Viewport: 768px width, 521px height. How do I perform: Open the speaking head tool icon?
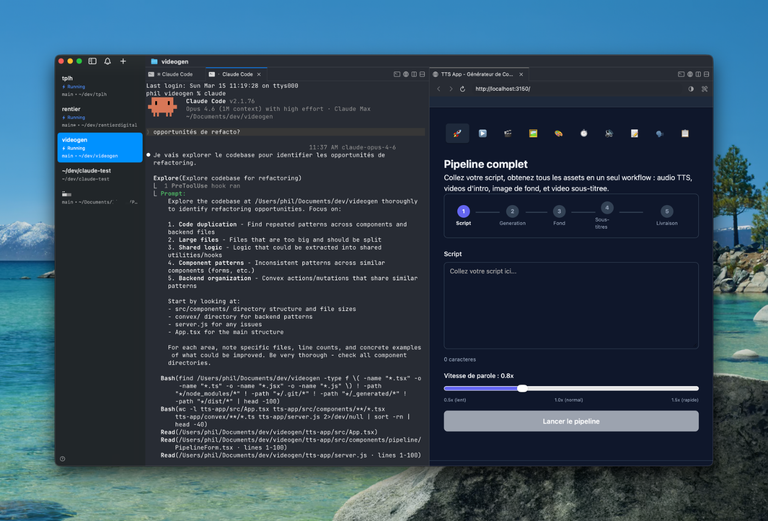pyautogui.click(x=660, y=133)
